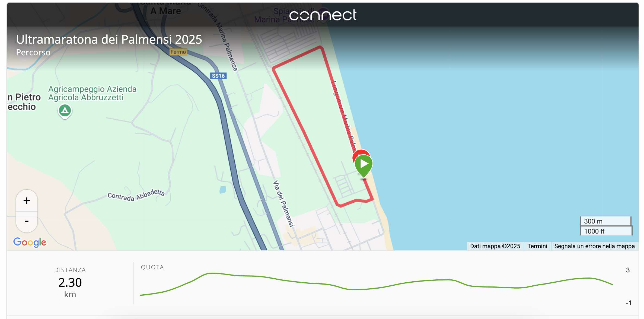Zoom out the map with minus button

pyautogui.click(x=27, y=222)
